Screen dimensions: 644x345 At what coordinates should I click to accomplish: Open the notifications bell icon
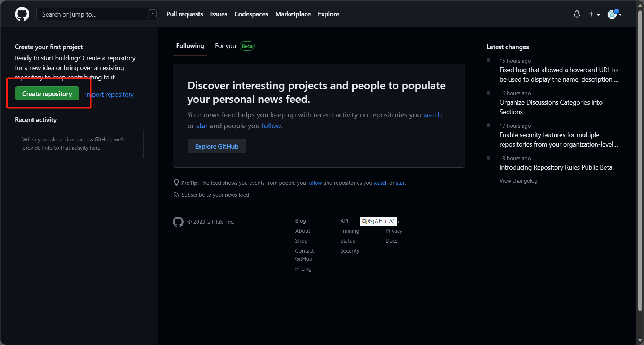click(577, 14)
